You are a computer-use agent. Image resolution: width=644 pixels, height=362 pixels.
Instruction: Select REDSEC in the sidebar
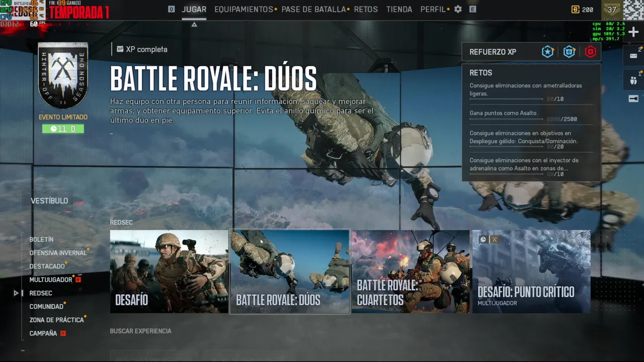[41, 293]
